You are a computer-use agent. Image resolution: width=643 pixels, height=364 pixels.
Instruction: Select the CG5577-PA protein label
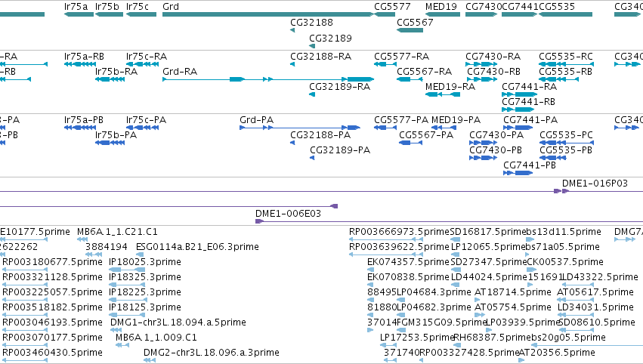401,120
